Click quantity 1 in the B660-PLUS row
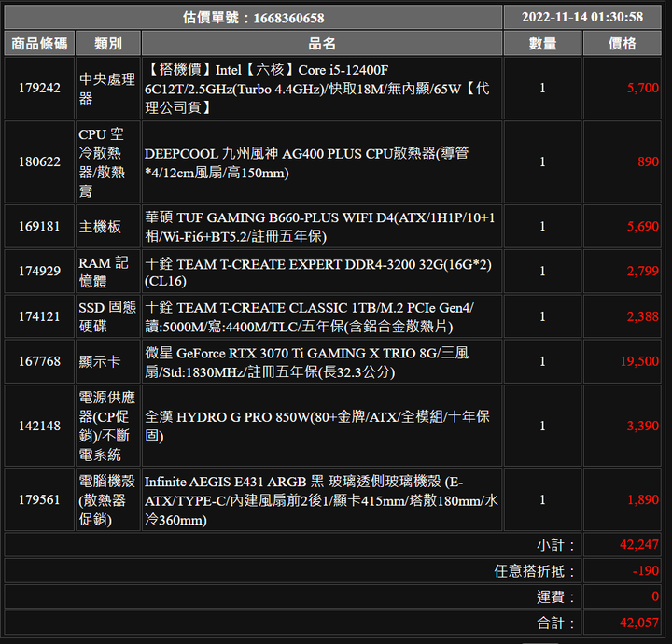 coord(542,226)
